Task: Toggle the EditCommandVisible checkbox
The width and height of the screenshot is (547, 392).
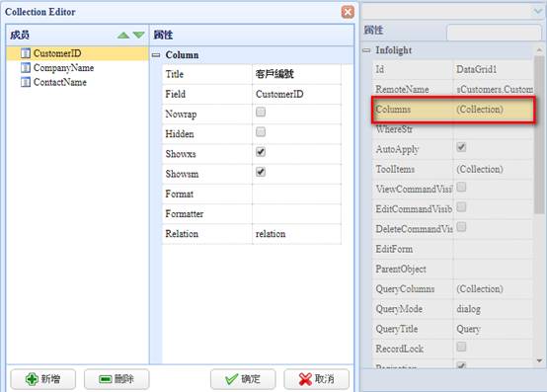Action: [x=461, y=206]
